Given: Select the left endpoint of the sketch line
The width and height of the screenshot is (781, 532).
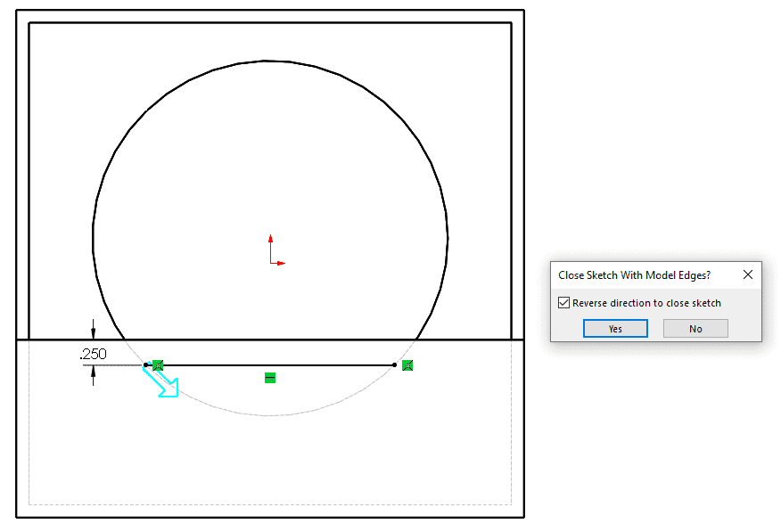Looking at the screenshot, I should 145,364.
